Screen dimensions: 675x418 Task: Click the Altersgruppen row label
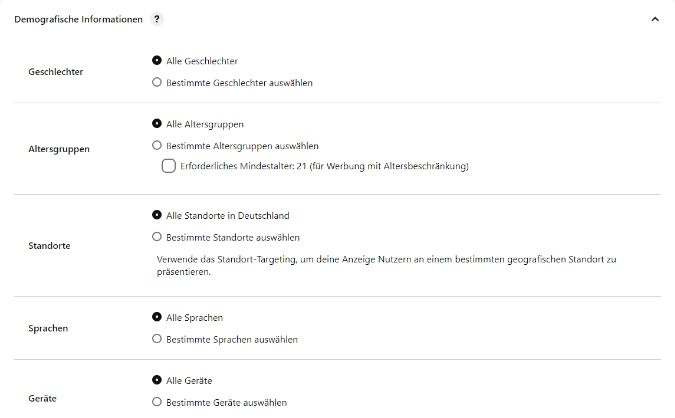point(60,148)
